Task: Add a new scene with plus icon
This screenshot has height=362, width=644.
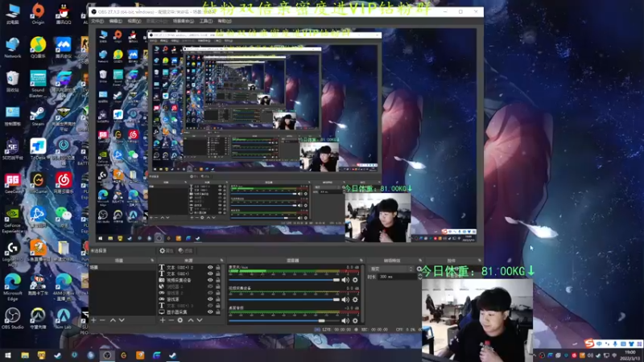Action: coord(93,320)
